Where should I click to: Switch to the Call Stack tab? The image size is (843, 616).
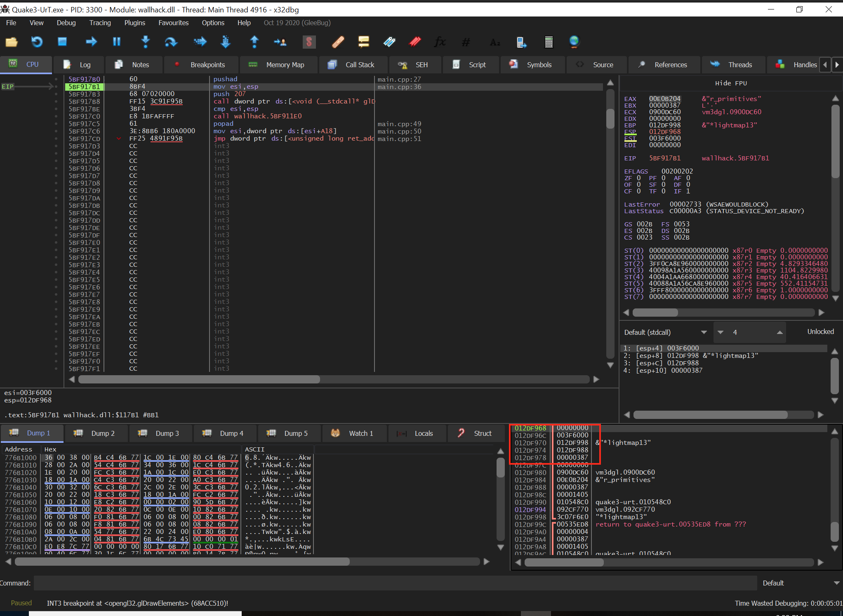coord(353,65)
